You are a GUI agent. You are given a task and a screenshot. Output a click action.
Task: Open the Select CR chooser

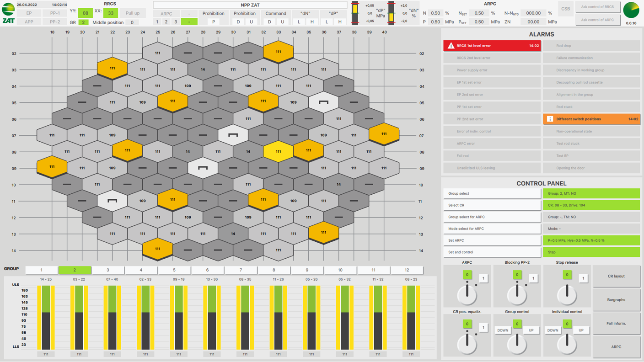pos(492,205)
